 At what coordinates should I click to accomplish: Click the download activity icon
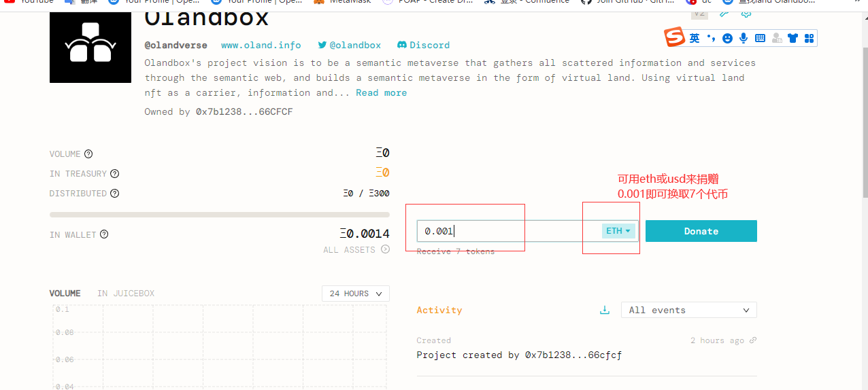[604, 311]
